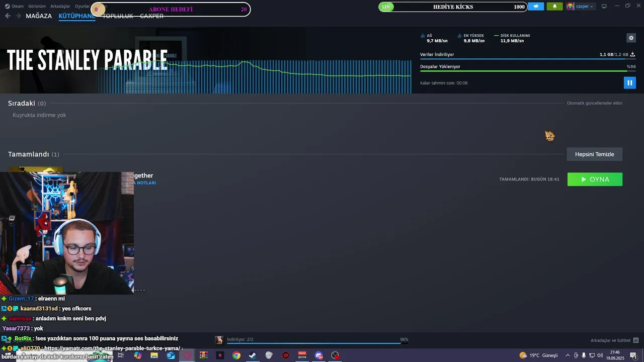
Task: Open the Windows notification center icon
Action: pyautogui.click(x=633, y=355)
